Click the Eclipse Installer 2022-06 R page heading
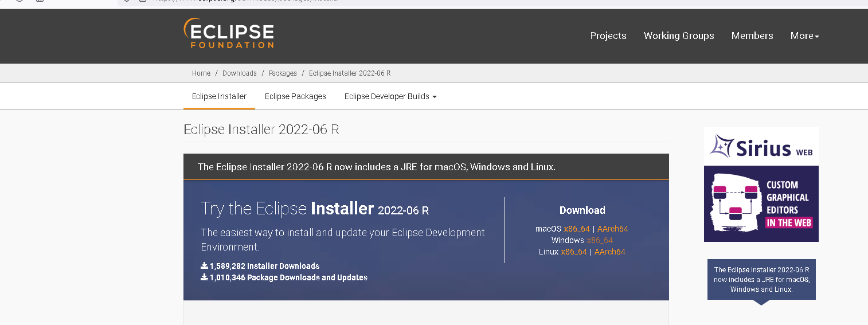868x325 pixels. point(261,130)
